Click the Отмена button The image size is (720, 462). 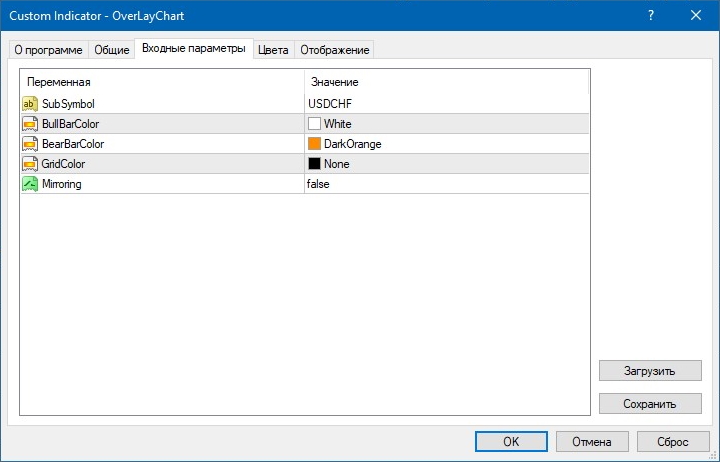click(x=591, y=441)
